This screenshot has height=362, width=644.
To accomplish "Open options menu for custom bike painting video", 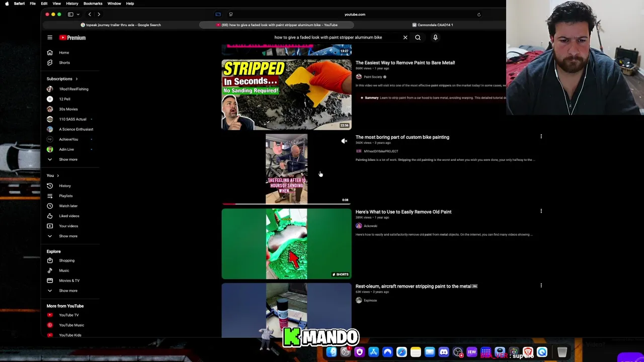I will (x=541, y=136).
